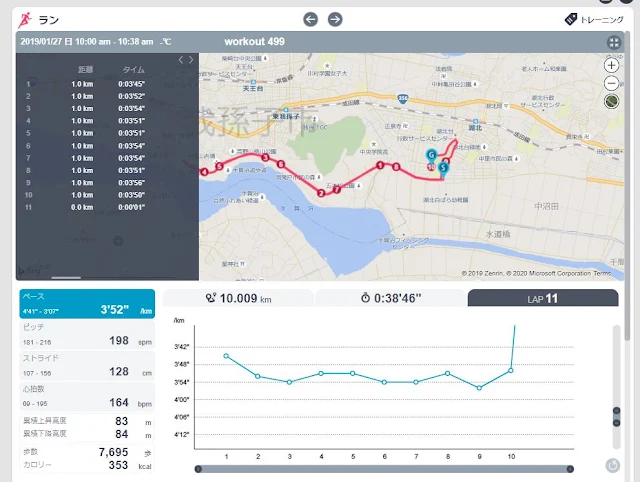
Task: Zoom in on the map
Action: pyautogui.click(x=611, y=65)
